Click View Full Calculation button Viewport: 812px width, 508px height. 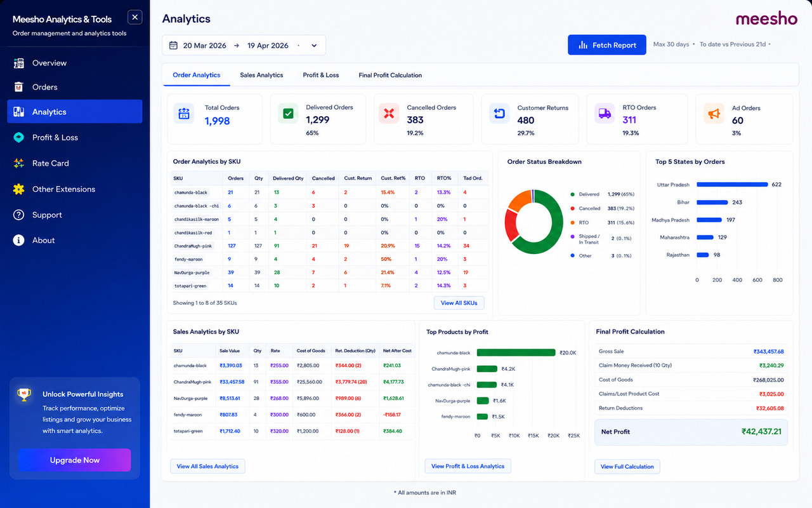627,467
